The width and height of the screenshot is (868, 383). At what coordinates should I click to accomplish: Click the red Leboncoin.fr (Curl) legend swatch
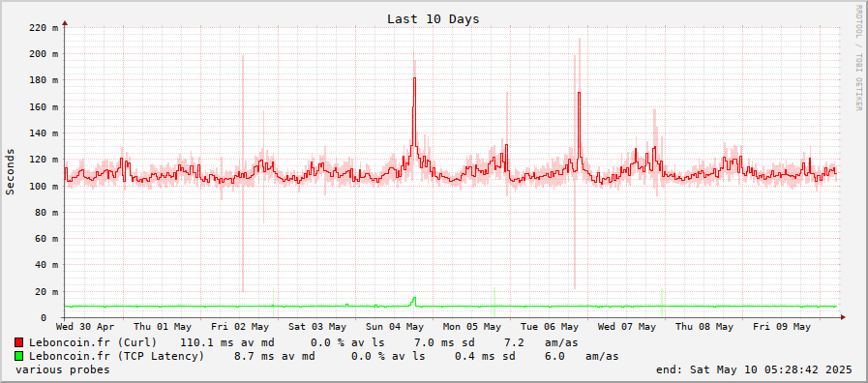pos(19,342)
